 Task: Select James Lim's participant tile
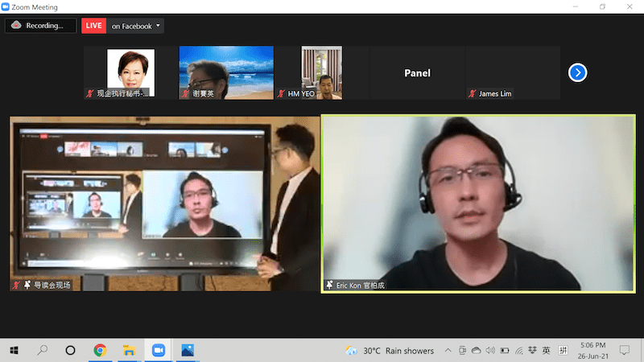coord(512,72)
